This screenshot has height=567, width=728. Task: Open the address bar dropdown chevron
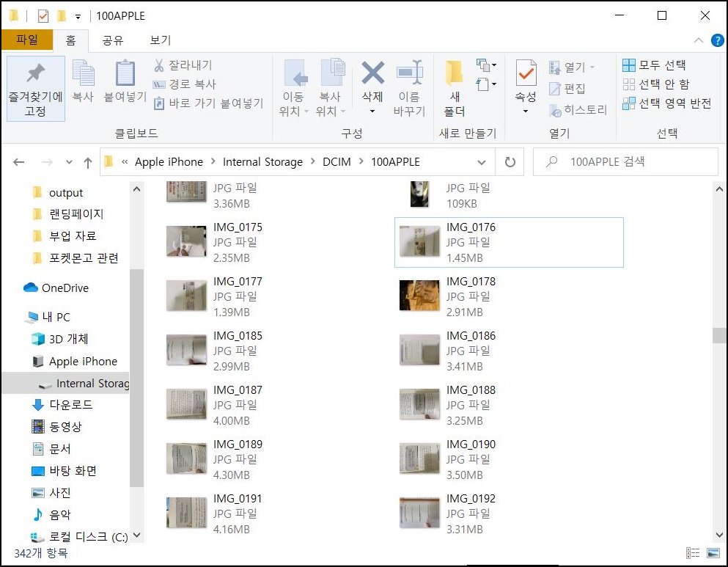pos(482,161)
